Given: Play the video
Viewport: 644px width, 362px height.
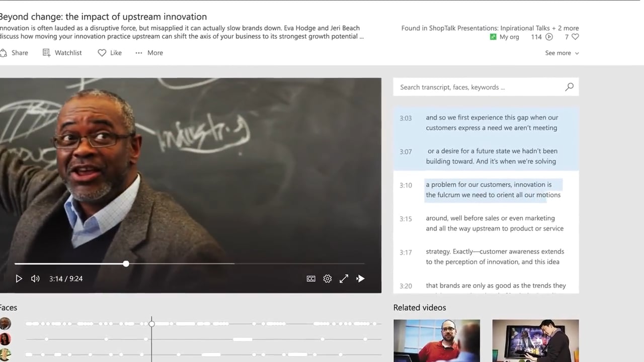Looking at the screenshot, I should [19, 279].
